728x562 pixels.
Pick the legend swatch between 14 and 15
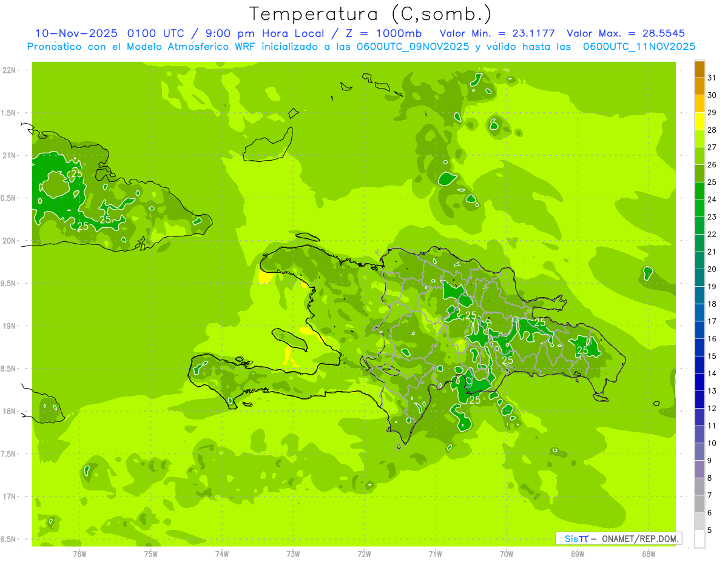tap(699, 365)
